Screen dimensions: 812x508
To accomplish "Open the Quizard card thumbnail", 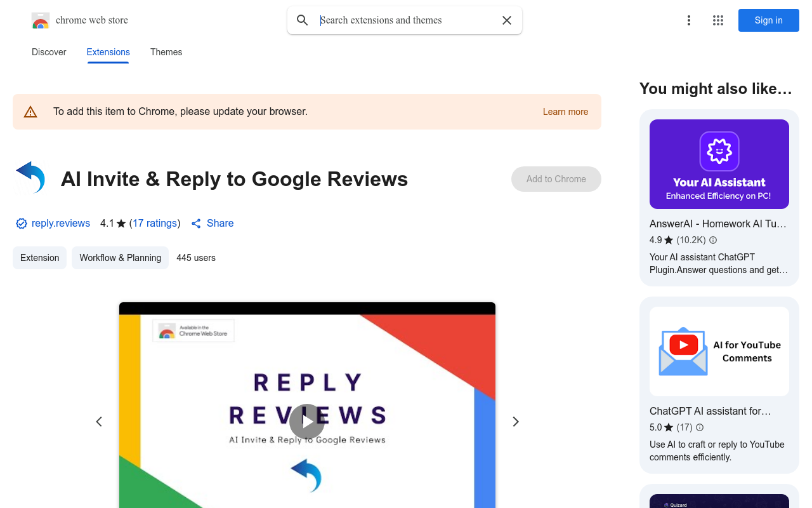I will click(719, 501).
